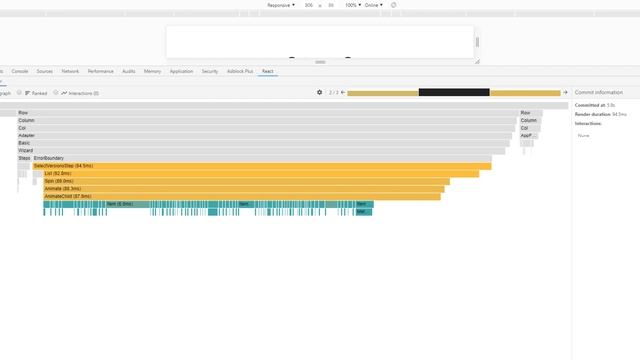Select the List (92.8ms) flame bar
The width and height of the screenshot is (640, 360).
coord(261,174)
